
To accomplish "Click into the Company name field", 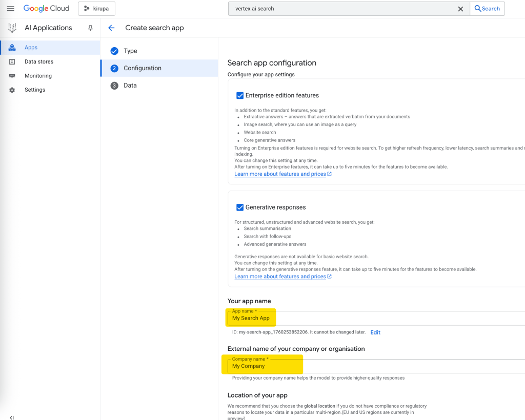I will pos(359,366).
